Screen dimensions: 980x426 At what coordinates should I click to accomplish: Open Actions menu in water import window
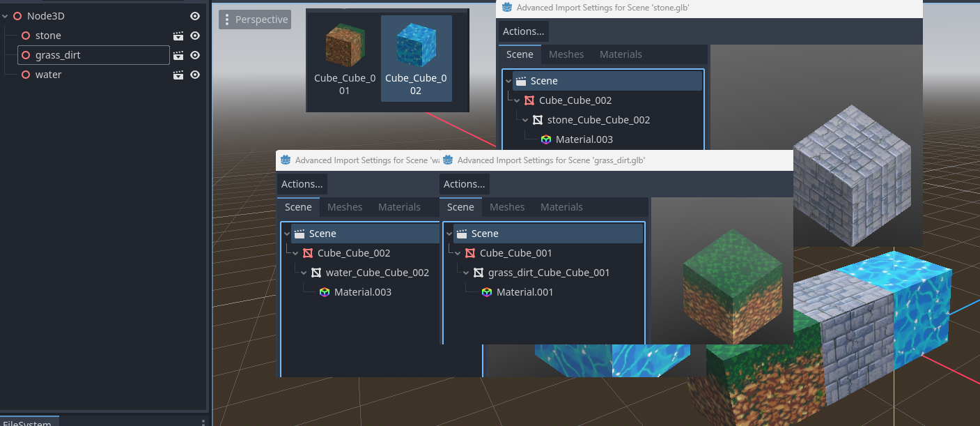pos(302,184)
